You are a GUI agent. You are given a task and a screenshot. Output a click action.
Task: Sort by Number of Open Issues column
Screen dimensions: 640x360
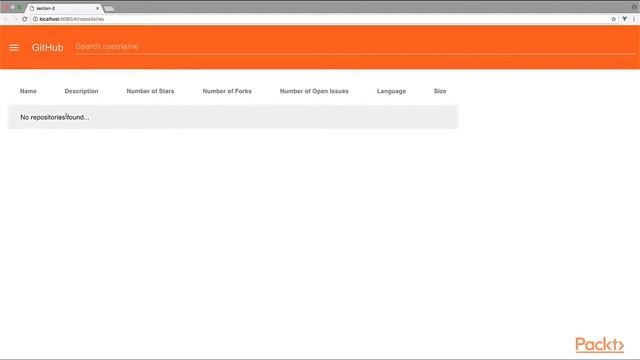coord(314,91)
